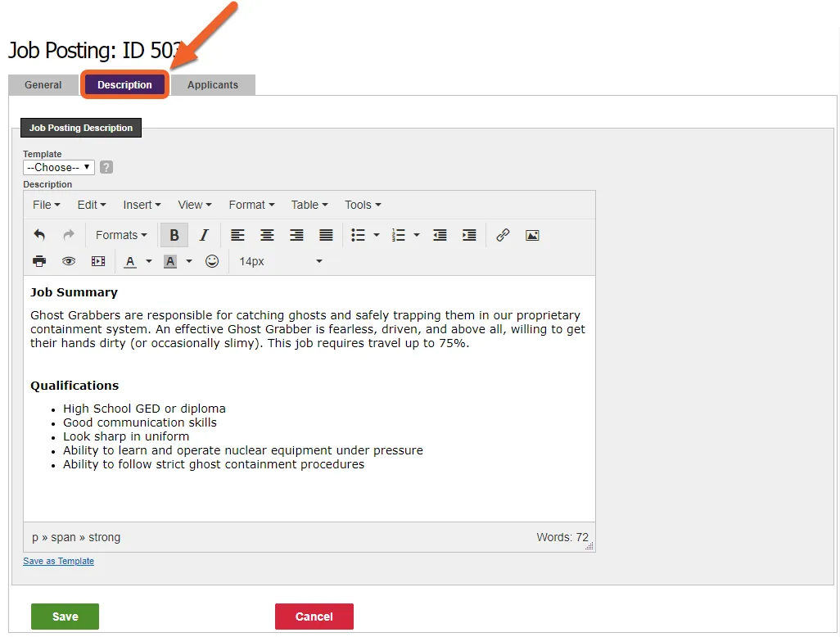840x637 pixels.
Task: Apply text color with A icon
Action: click(130, 261)
